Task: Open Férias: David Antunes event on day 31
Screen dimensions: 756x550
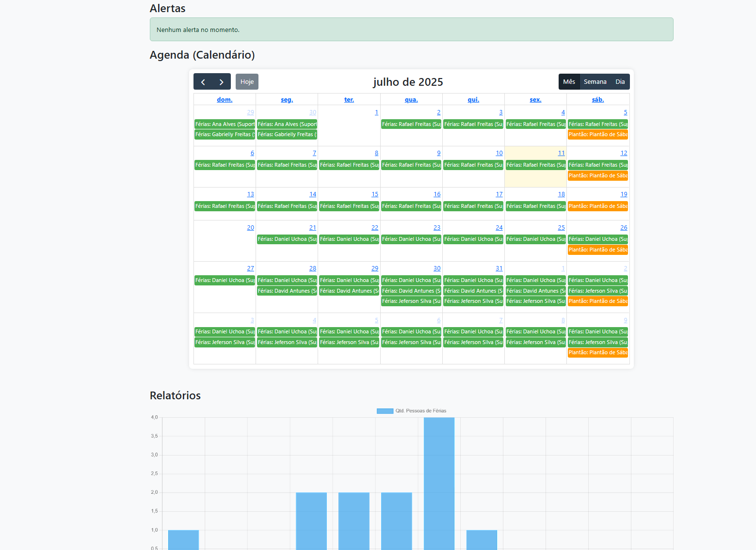Action: coord(473,291)
